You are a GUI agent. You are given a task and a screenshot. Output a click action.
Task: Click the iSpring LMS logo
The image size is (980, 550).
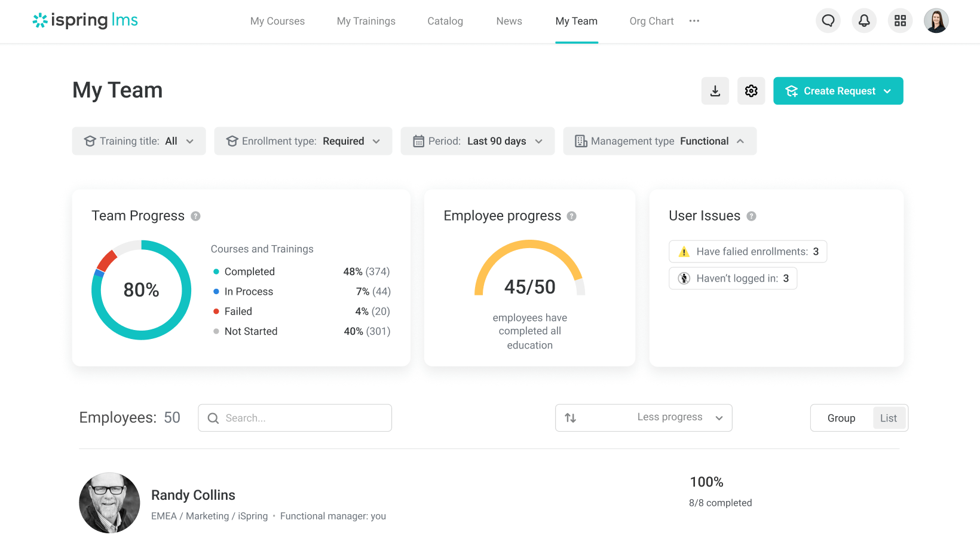pyautogui.click(x=85, y=20)
